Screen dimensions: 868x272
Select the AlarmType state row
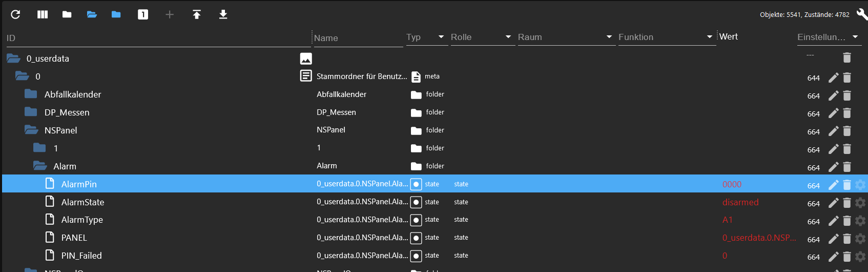coord(434,220)
